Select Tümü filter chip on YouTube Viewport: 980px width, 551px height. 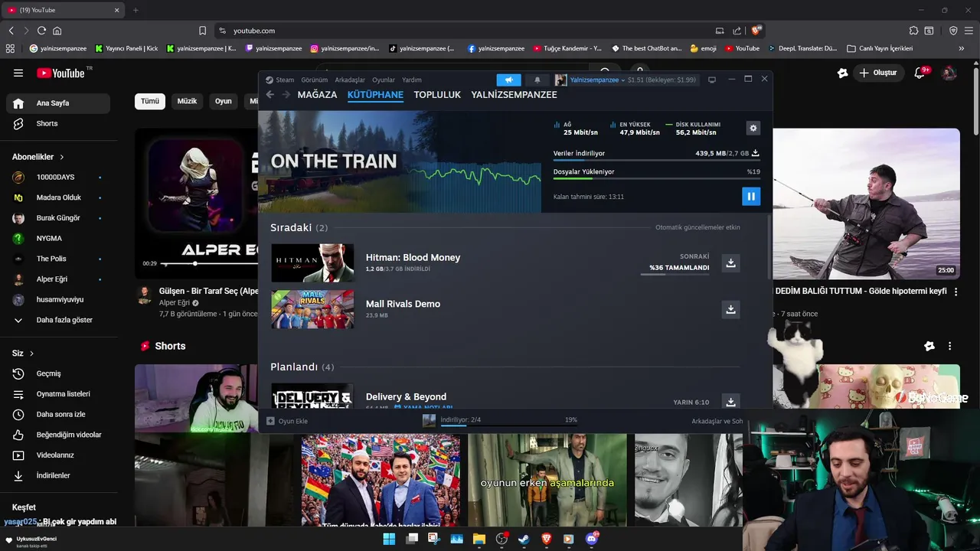tap(150, 101)
